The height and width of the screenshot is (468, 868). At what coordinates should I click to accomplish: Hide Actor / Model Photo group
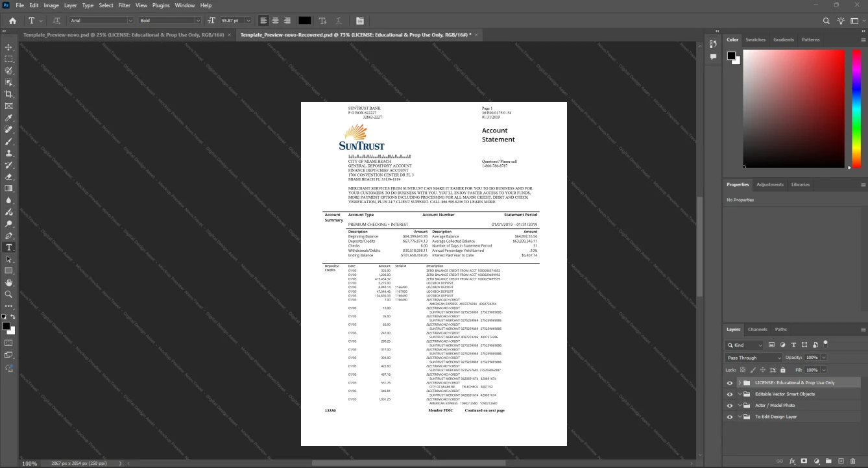[730, 406]
